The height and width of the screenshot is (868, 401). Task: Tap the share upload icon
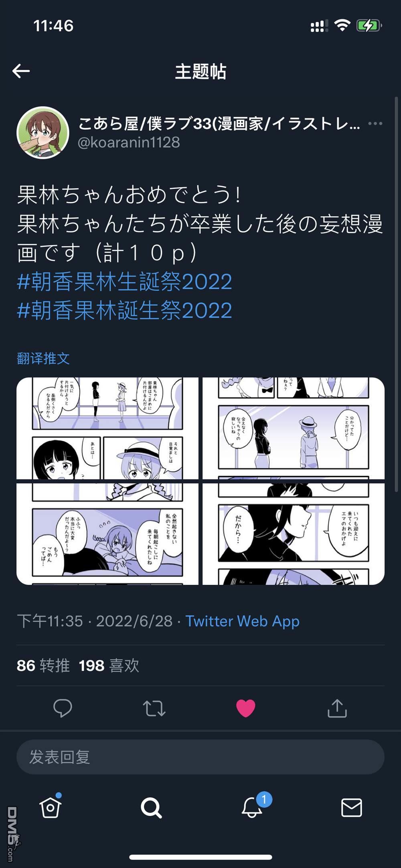(337, 708)
